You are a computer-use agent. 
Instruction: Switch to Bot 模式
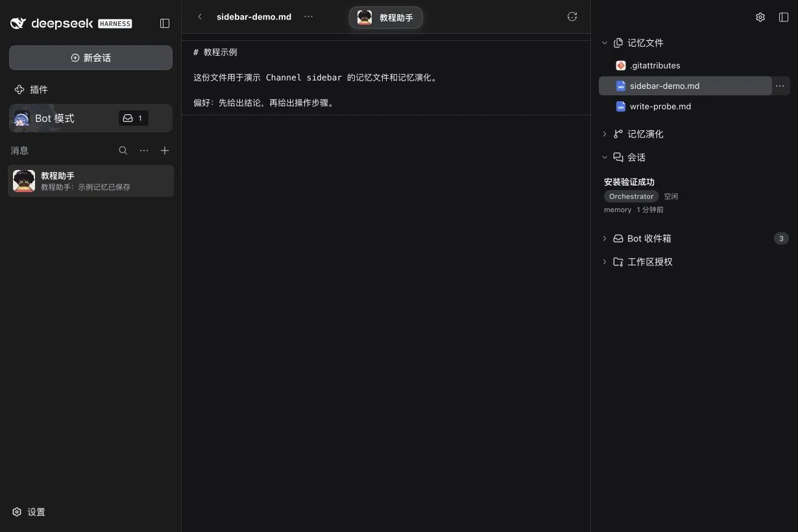pos(91,118)
